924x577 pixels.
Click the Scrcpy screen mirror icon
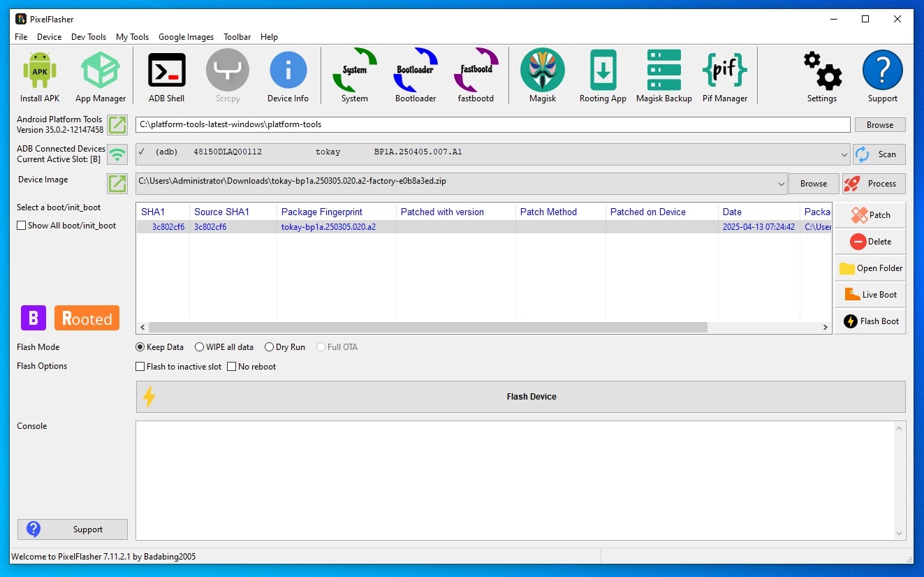228,77
